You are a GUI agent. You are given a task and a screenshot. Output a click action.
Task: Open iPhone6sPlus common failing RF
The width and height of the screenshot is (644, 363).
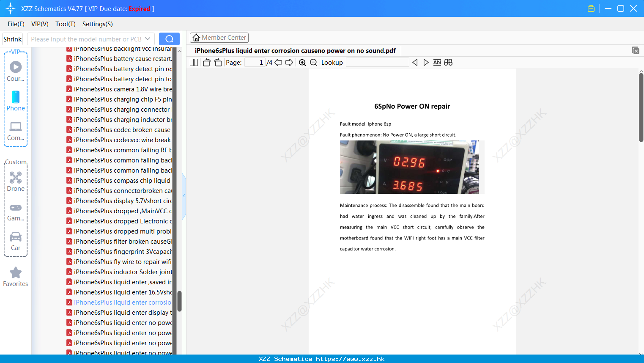pyautogui.click(x=119, y=150)
